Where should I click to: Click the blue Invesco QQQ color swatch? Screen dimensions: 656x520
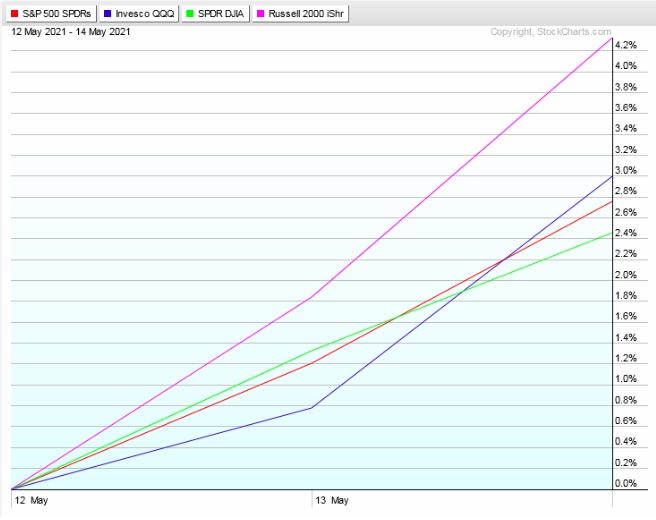click(108, 14)
